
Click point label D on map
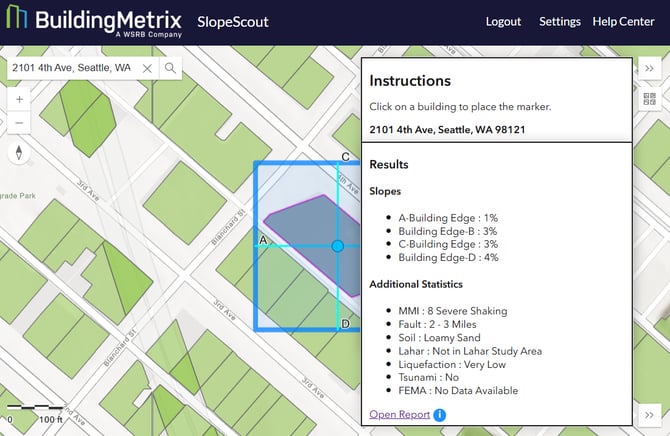pyautogui.click(x=346, y=324)
